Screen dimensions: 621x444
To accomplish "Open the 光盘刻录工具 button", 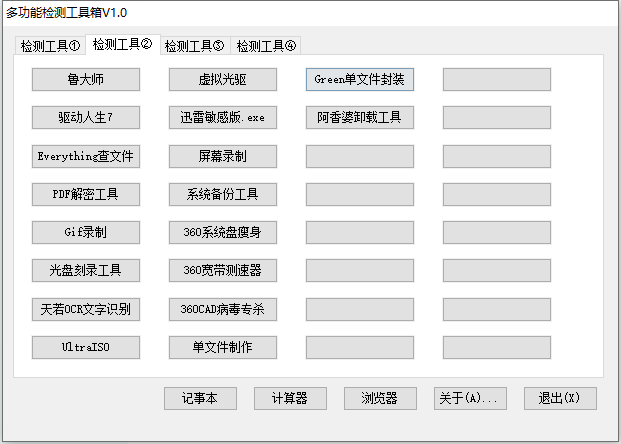I will click(86, 271).
